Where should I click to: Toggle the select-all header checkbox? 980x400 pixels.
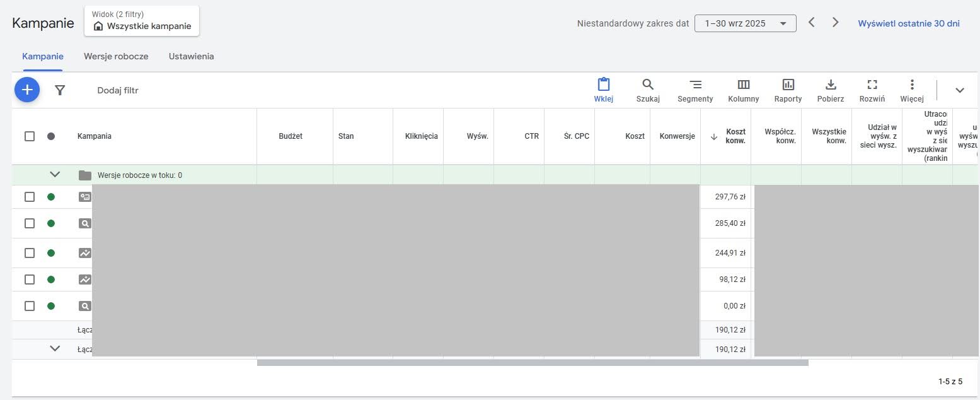pyautogui.click(x=30, y=136)
